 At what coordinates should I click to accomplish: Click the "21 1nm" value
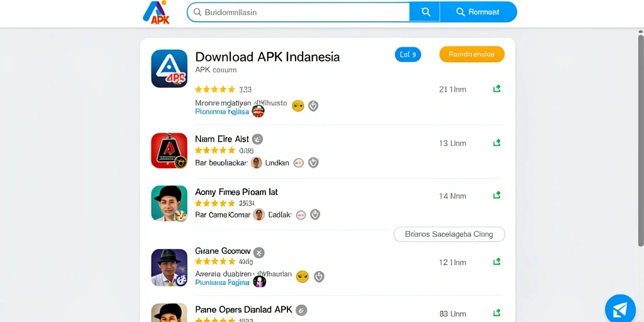(x=453, y=89)
